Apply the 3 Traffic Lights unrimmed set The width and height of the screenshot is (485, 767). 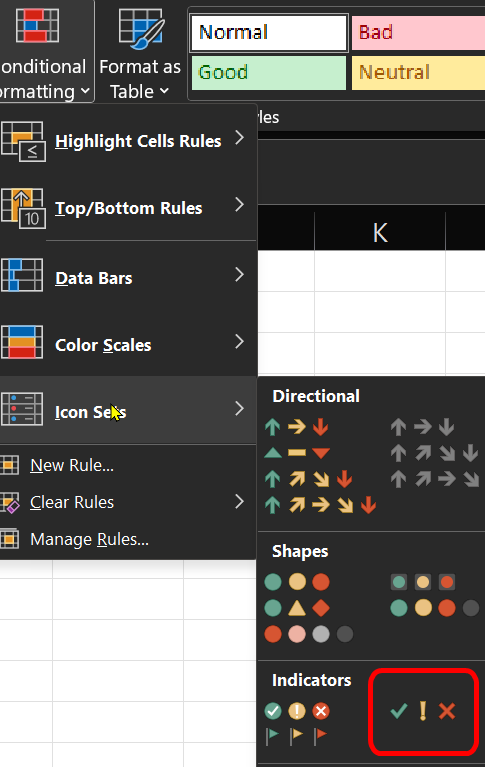(x=297, y=582)
